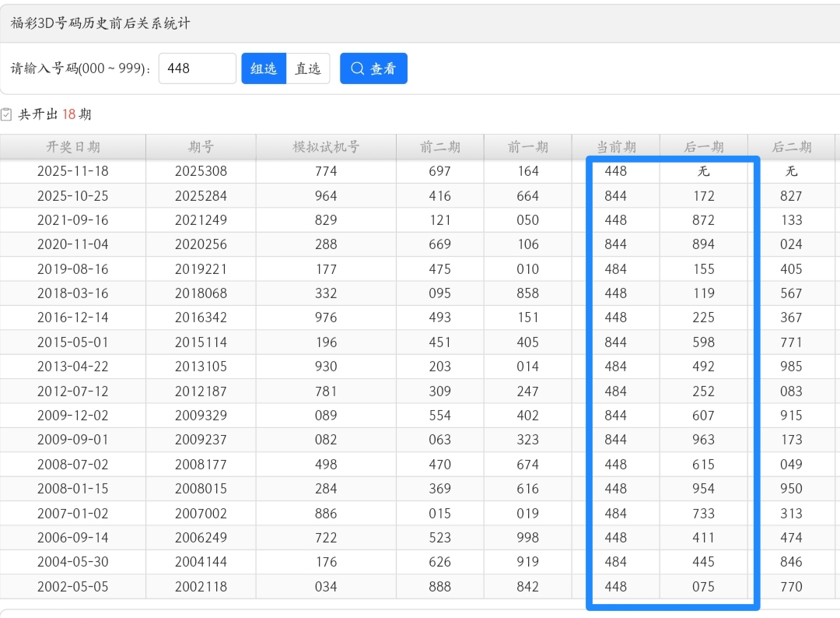Select date cell 2015-05-01

pos(73,342)
